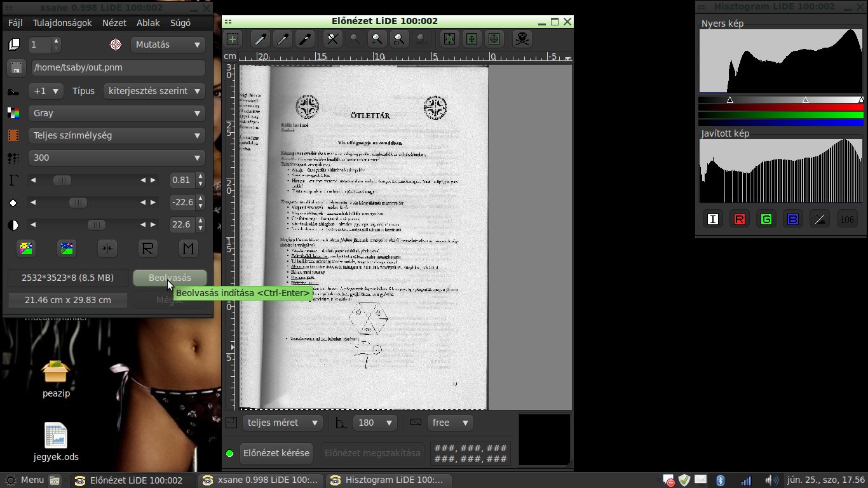Click the floppy disk browse filename icon
Viewport: 868px width, 488px height.
click(17, 68)
